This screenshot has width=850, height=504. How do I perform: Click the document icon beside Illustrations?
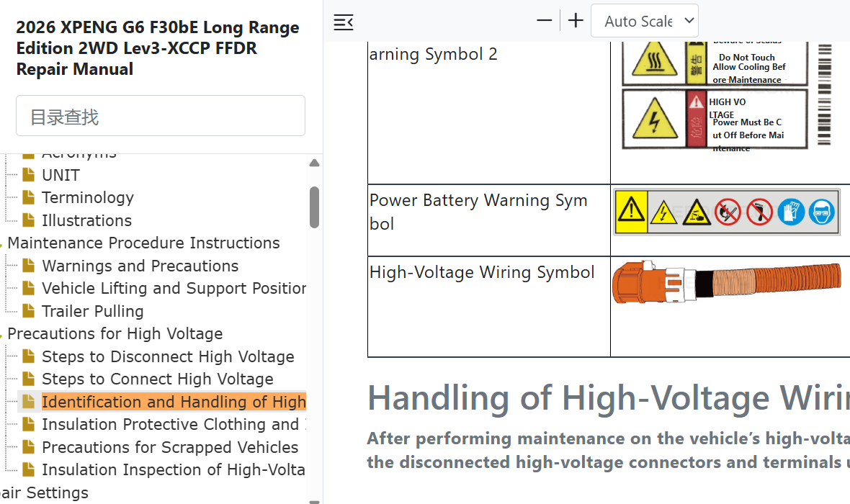(x=29, y=220)
